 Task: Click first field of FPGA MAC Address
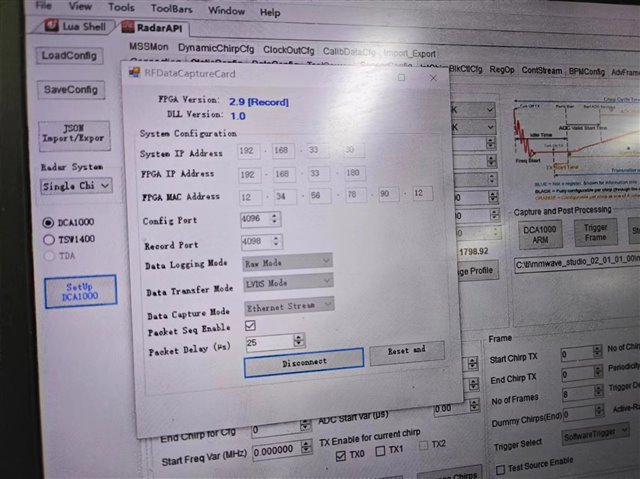click(250, 197)
